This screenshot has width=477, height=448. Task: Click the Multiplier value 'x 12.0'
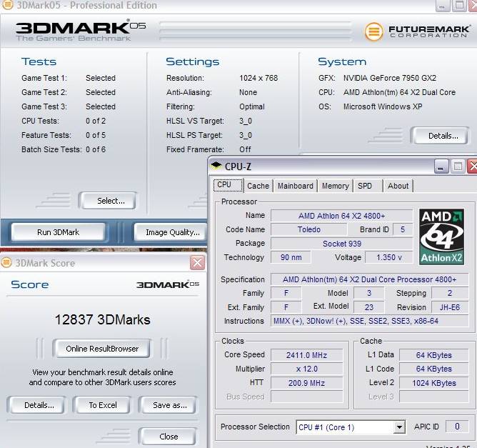pyautogui.click(x=306, y=369)
